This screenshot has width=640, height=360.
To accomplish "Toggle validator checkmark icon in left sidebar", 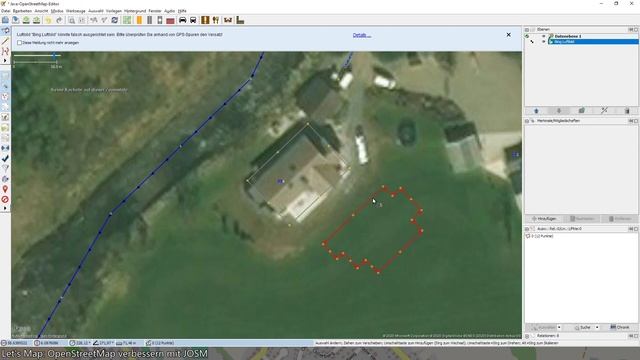I will point(5,158).
